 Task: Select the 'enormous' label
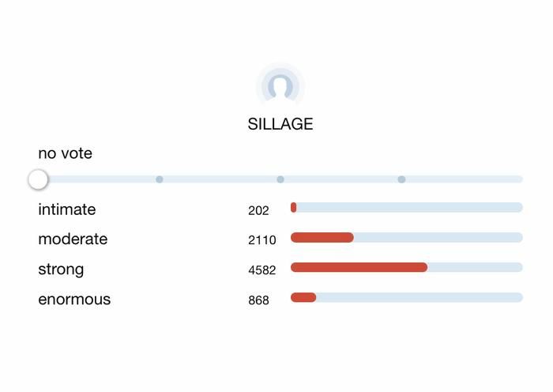pyautogui.click(x=74, y=300)
